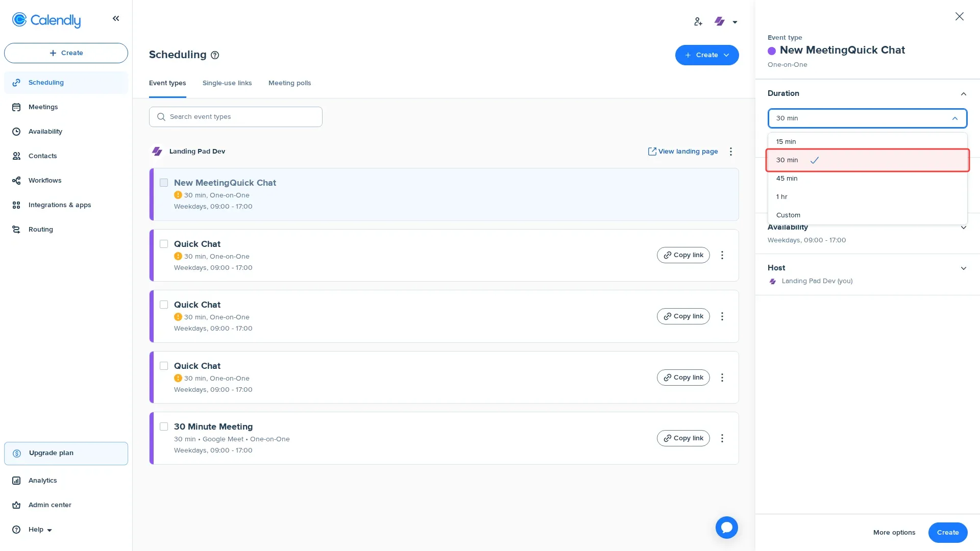
Task: Open the chat support bubble
Action: pos(726,527)
